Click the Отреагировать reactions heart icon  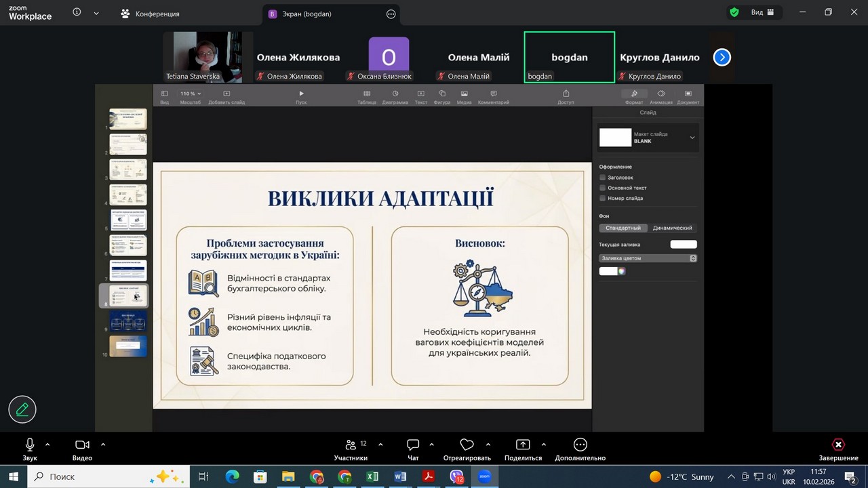tap(467, 445)
